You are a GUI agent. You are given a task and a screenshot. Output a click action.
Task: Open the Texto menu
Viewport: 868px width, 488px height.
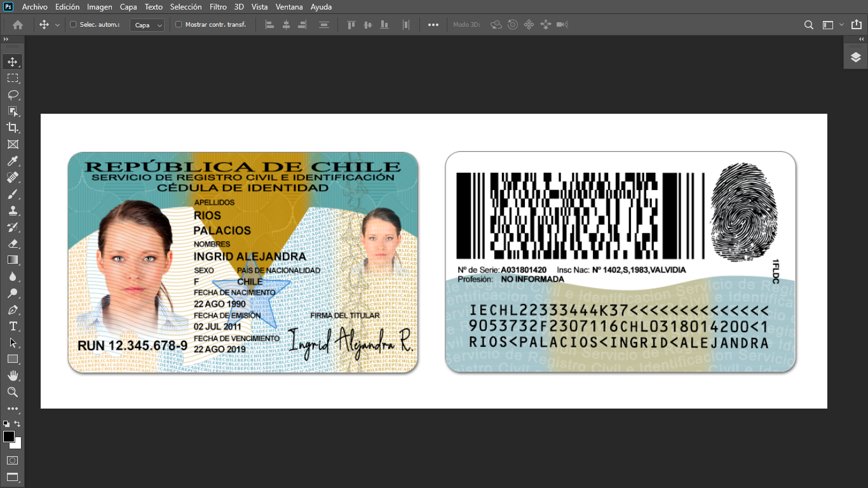(x=154, y=7)
